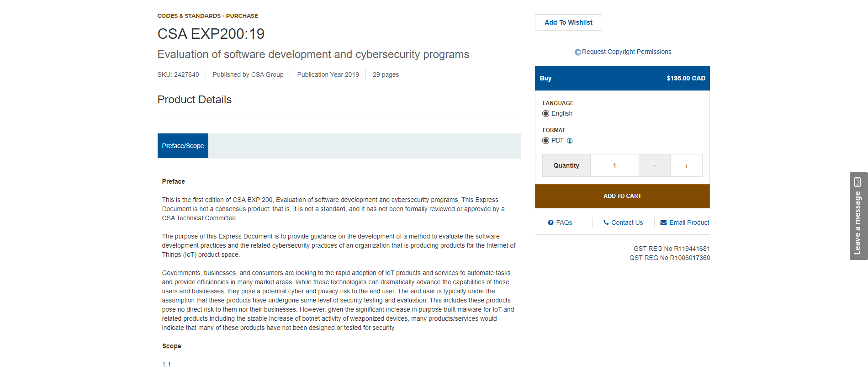
Task: Click the Add To Wishlist button
Action: point(568,22)
